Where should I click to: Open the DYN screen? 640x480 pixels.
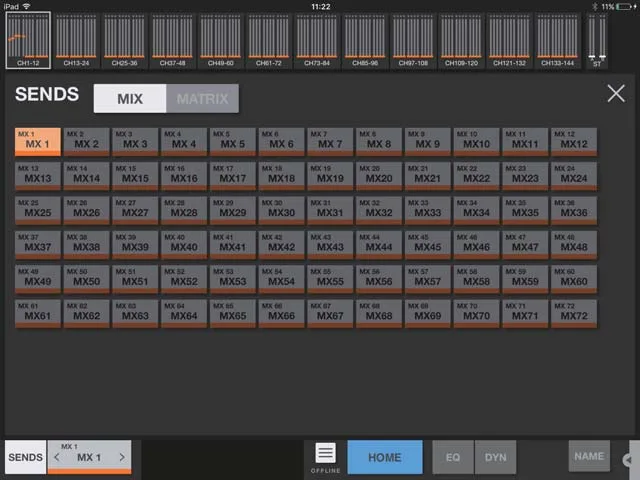tap(496, 457)
